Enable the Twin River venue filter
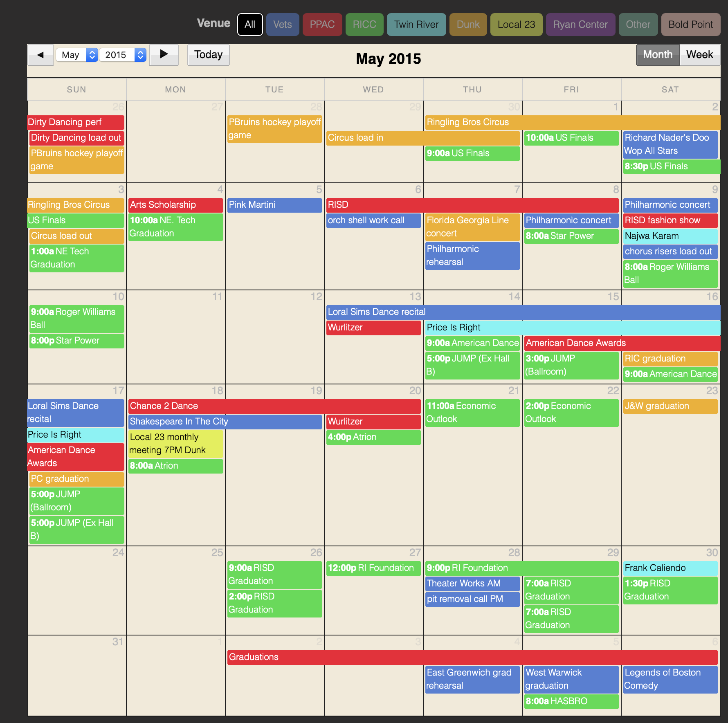Screen dimensions: 728x723 416,25
